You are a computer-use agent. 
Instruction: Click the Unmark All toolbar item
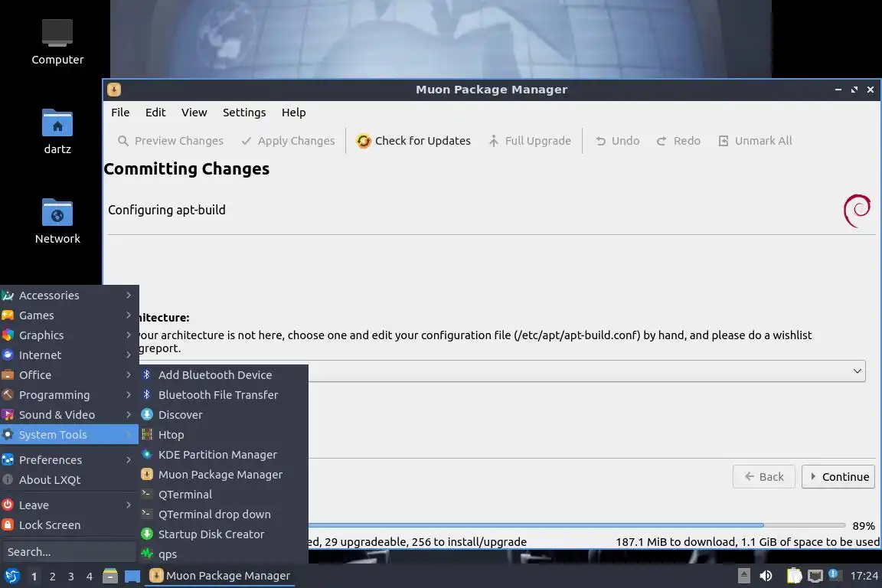(x=755, y=141)
